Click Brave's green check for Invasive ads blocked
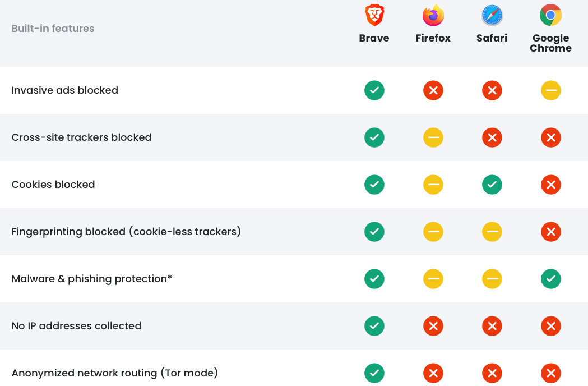This screenshot has width=588, height=386. [x=374, y=90]
